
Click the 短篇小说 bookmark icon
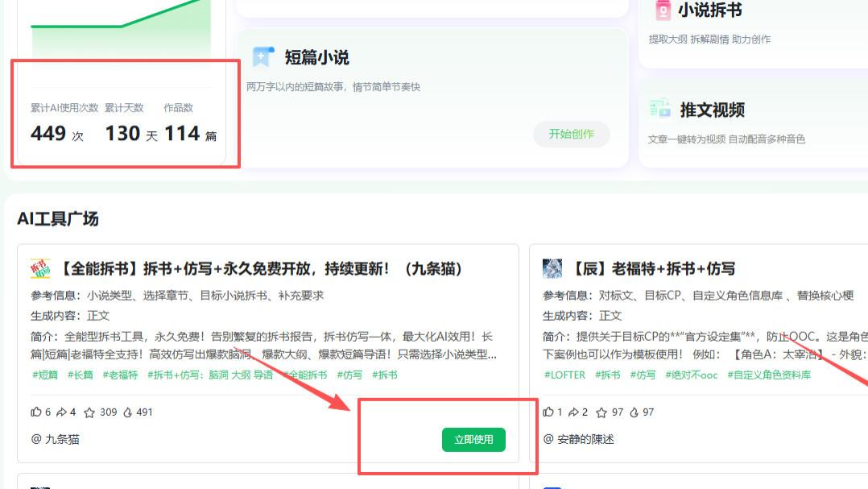262,56
